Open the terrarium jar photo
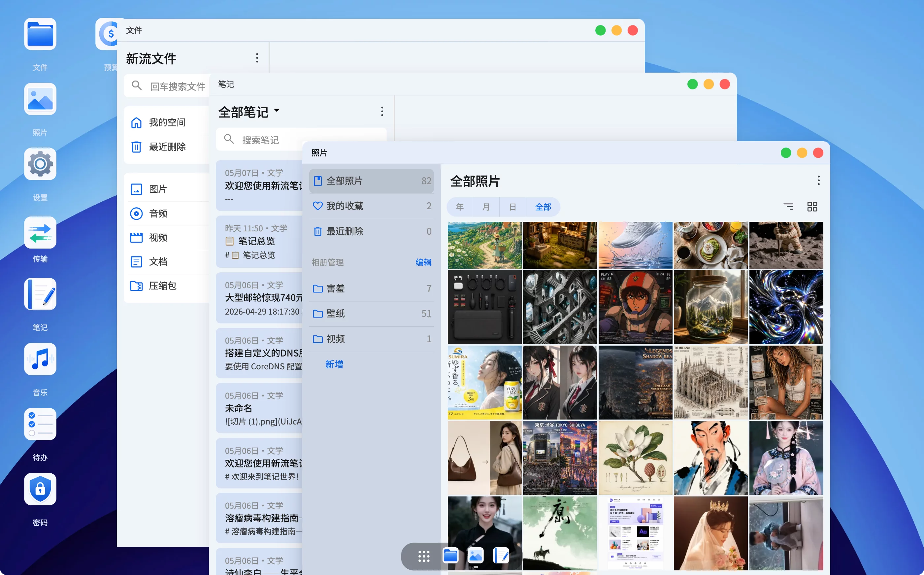The image size is (924, 575). [710, 307]
